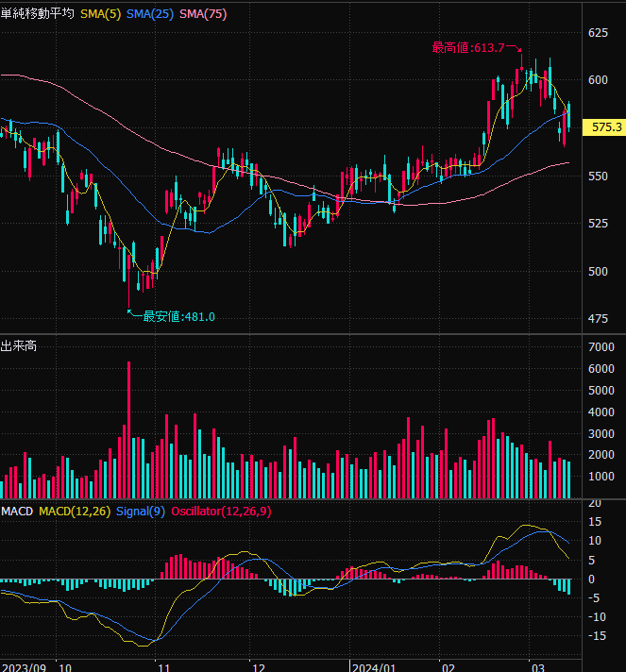
Task: Click the 7000 volume axis label
Action: click(601, 346)
